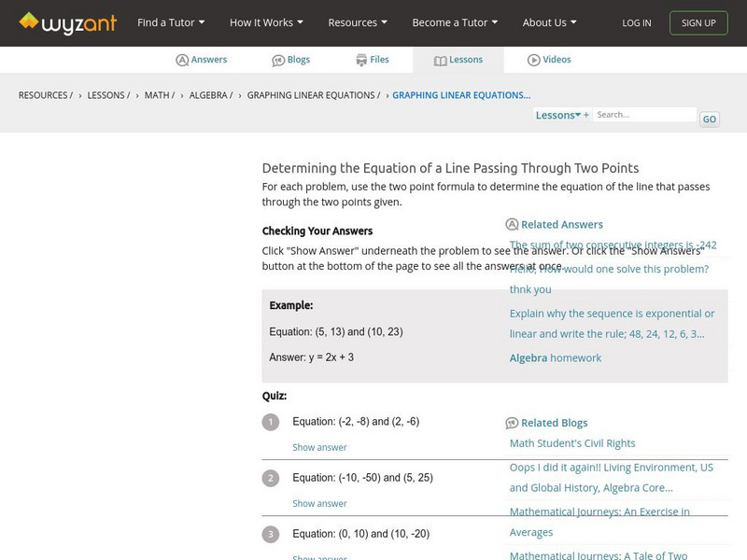Screen dimensions: 747x560
Task: Switch to the Lessons tab
Action: coord(458,60)
